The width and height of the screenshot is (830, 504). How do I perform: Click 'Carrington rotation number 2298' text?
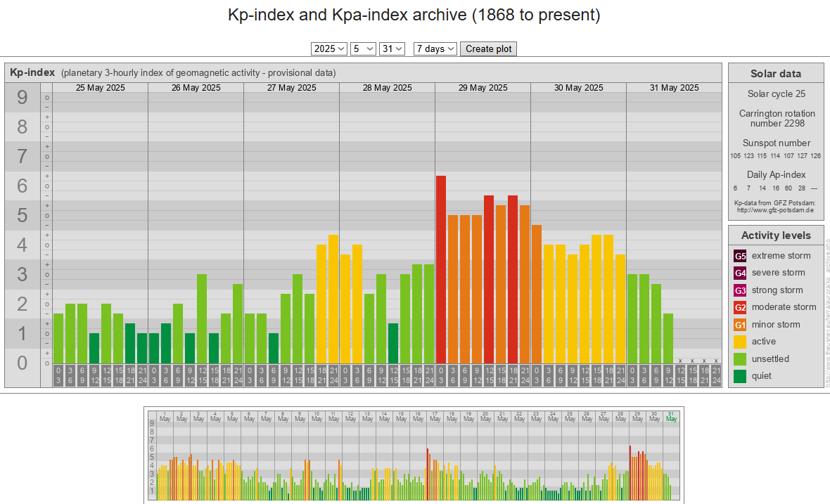777,119
